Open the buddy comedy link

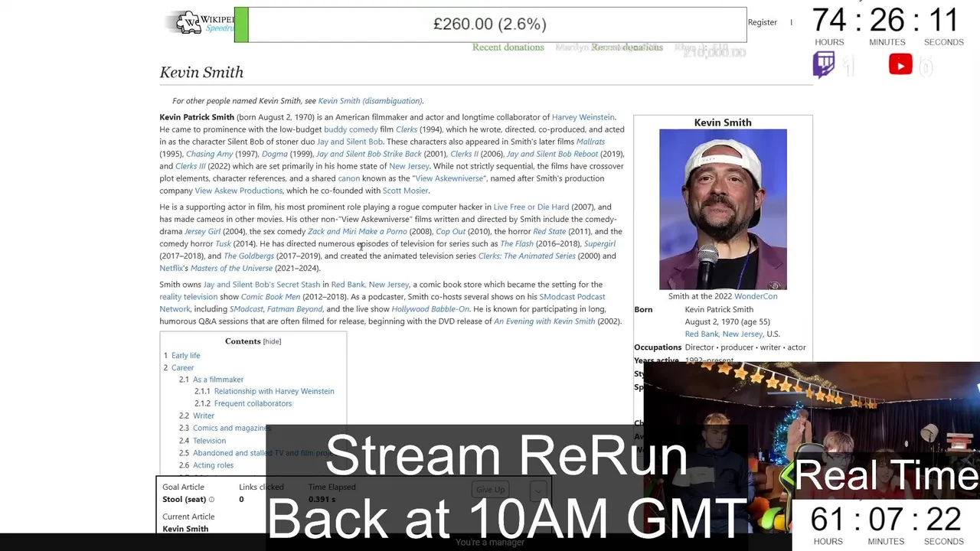click(351, 129)
